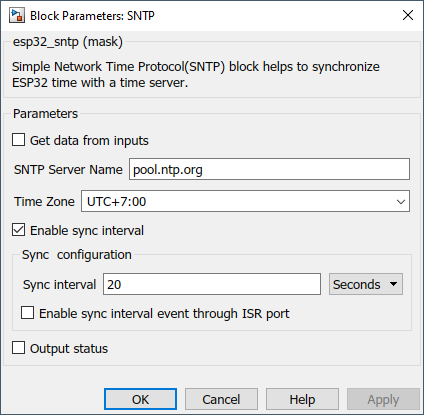Enable the Get data from inputs checkbox
Viewport: 424px width, 415px height.
point(18,140)
